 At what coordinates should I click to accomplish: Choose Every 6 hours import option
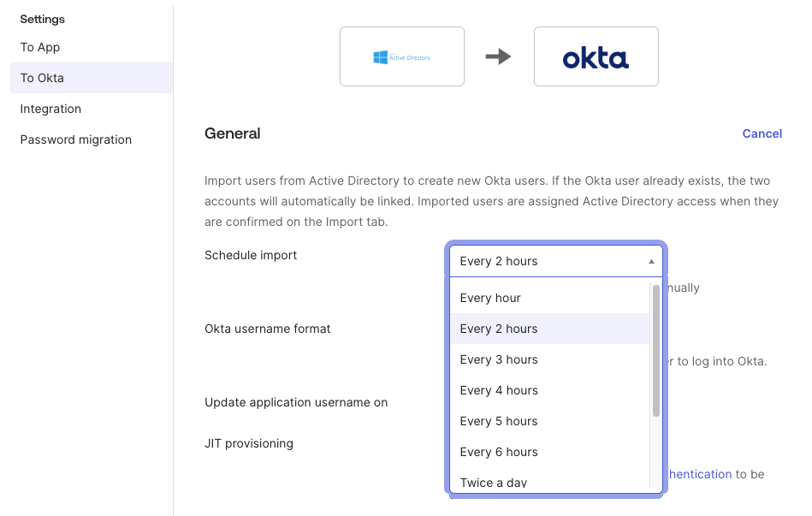[549, 452]
